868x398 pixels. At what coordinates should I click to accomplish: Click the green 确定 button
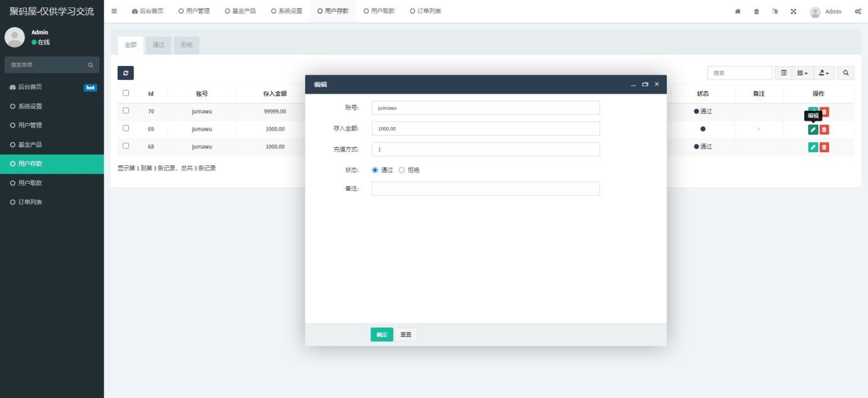[382, 334]
